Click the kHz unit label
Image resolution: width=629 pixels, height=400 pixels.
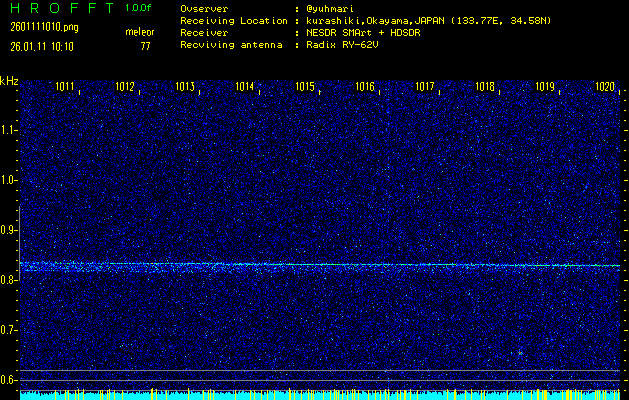click(x=9, y=81)
